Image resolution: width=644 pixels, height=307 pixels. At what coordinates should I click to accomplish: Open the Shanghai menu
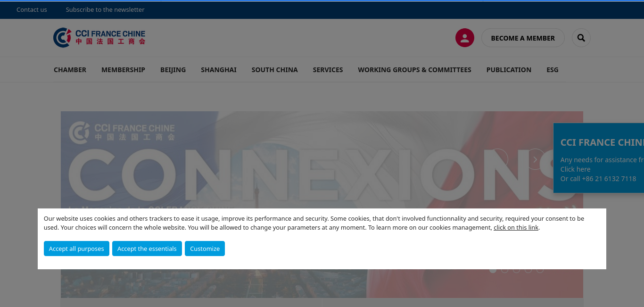[x=219, y=70]
